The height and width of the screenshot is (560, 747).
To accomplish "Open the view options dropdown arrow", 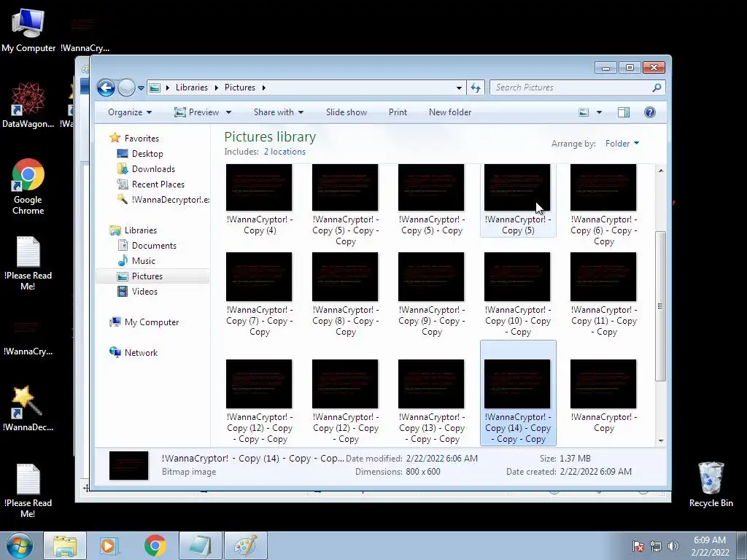I will (599, 112).
